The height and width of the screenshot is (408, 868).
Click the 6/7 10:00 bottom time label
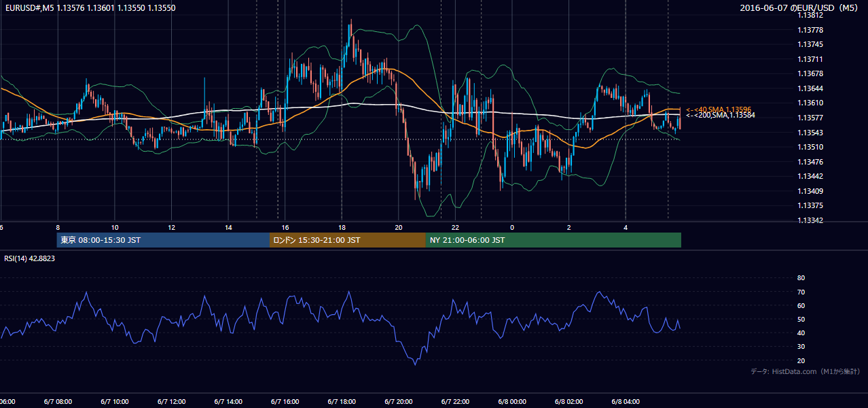point(115,402)
